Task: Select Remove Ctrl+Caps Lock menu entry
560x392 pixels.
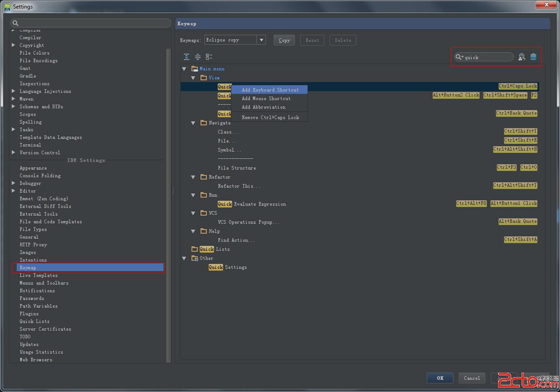Action: pos(270,117)
